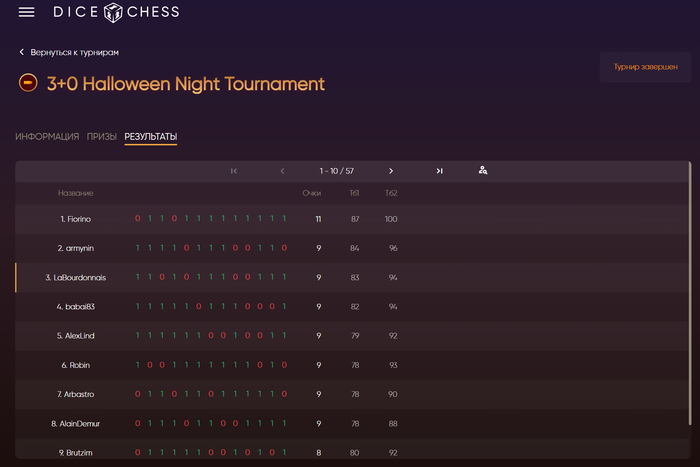Click the Очки column header

tap(311, 193)
